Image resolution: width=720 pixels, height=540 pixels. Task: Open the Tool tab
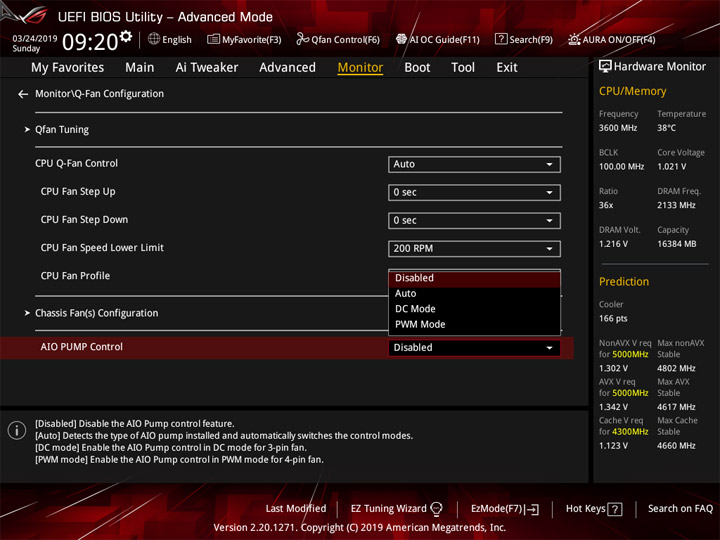point(463,68)
